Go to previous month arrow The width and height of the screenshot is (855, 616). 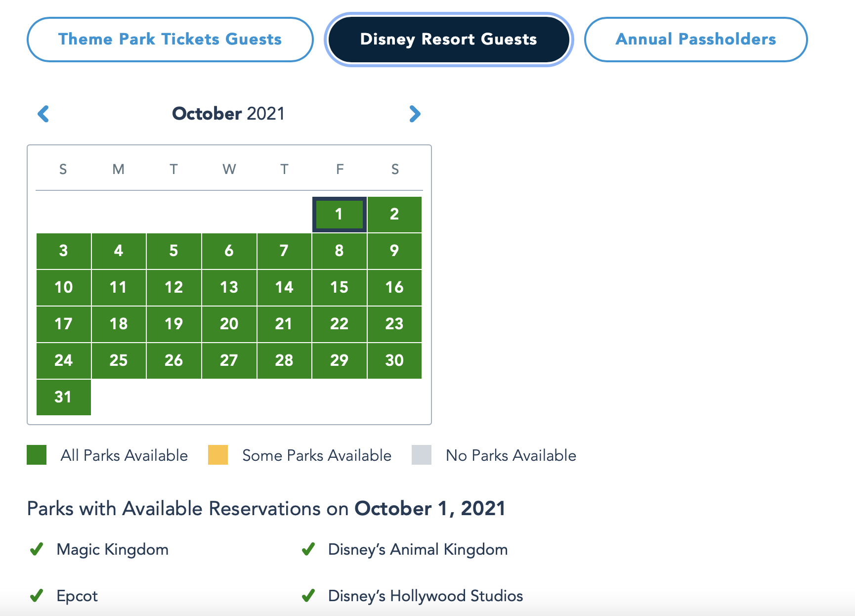[x=43, y=114]
